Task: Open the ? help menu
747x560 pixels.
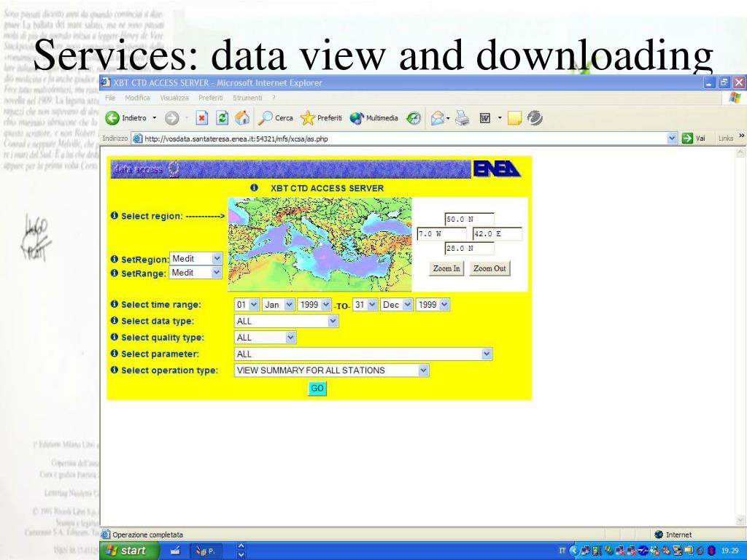Action: (274, 98)
